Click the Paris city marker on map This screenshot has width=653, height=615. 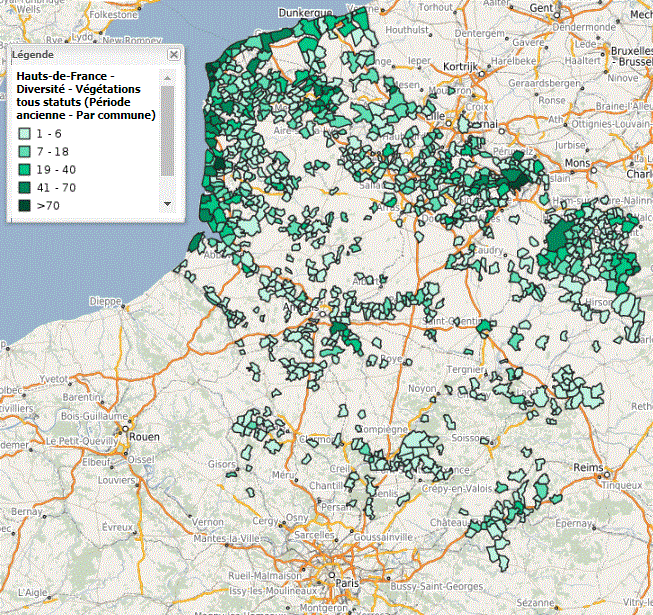tap(338, 583)
